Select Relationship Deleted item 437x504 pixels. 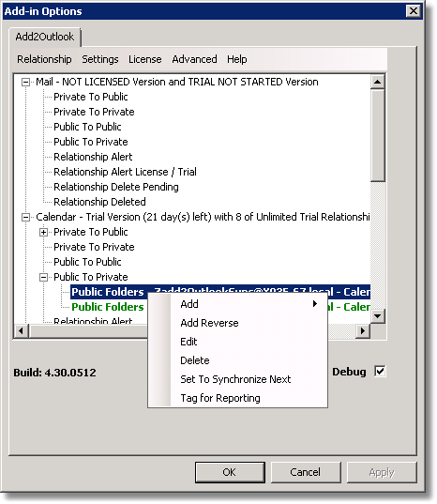click(99, 202)
